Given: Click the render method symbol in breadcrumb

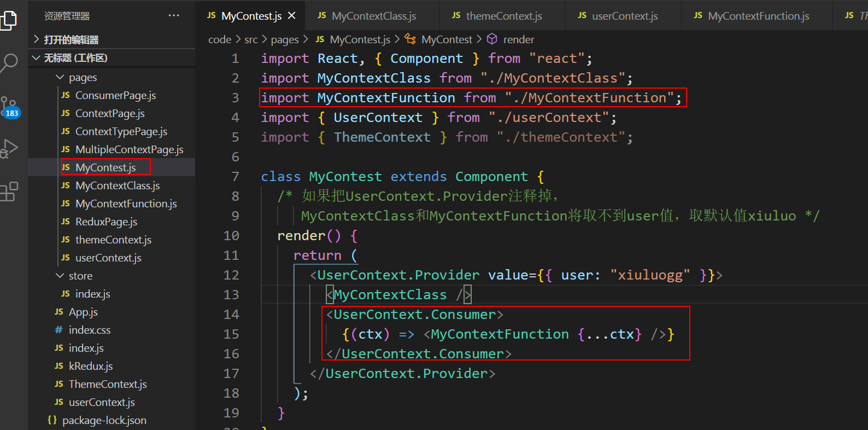Looking at the screenshot, I should click(x=518, y=39).
